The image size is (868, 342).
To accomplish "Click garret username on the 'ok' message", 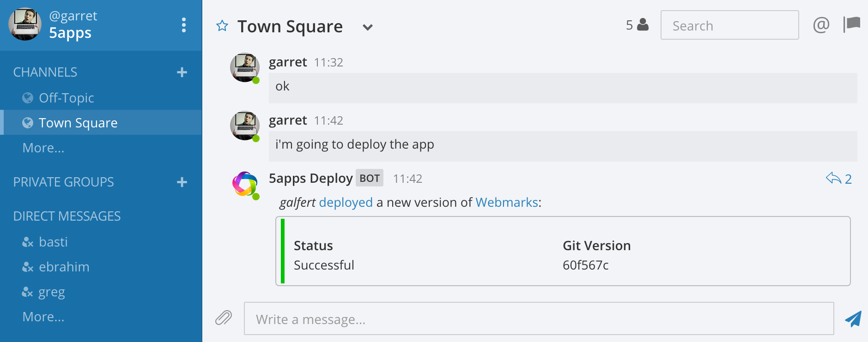I will [x=288, y=62].
